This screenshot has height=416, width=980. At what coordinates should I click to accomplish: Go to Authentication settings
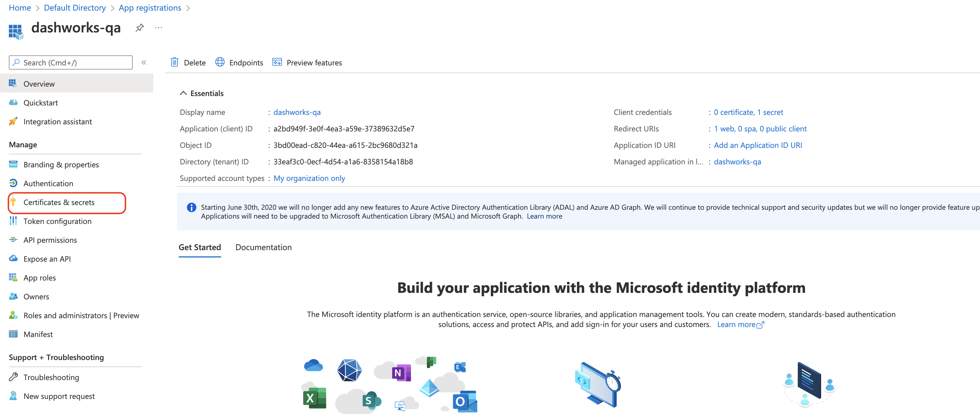48,183
